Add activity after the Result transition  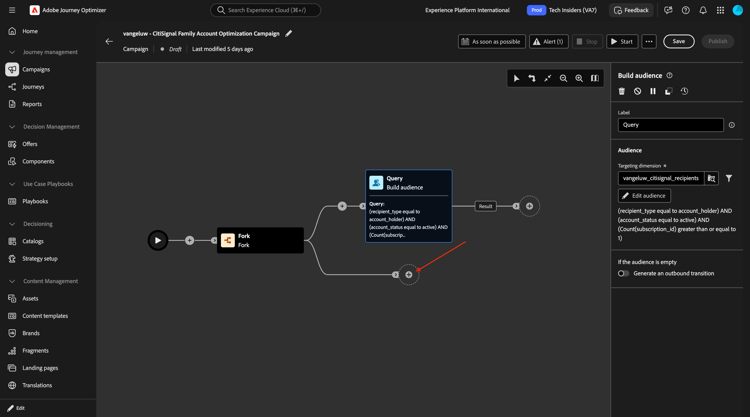click(529, 206)
